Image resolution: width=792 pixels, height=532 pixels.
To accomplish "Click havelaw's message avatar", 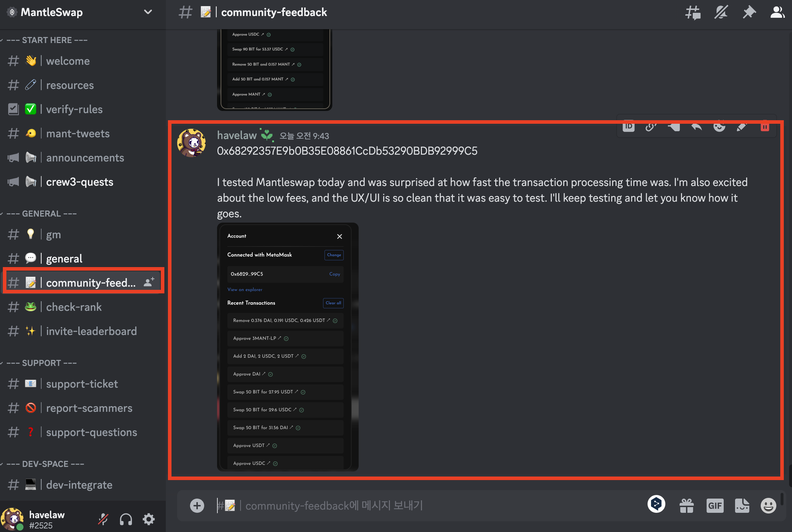I will pyautogui.click(x=191, y=143).
